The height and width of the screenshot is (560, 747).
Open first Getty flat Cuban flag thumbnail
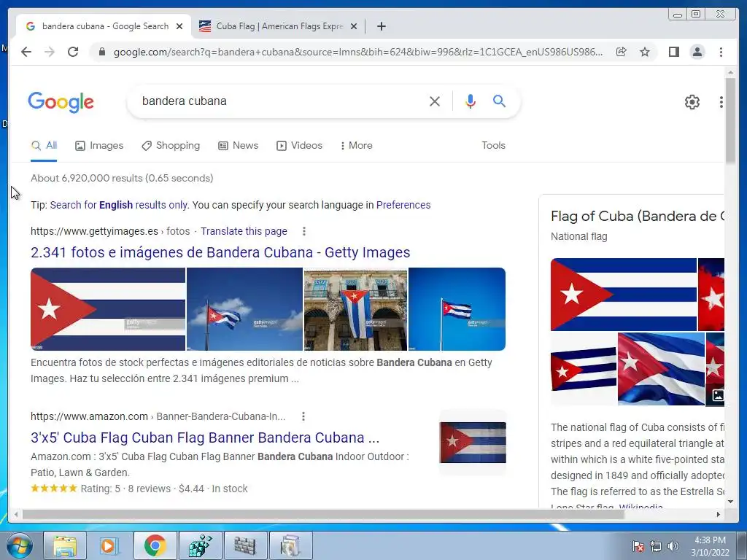tap(108, 309)
